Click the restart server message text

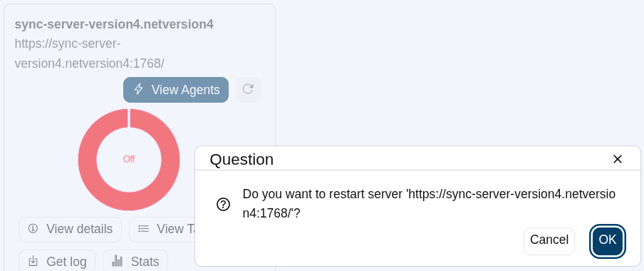(429, 203)
